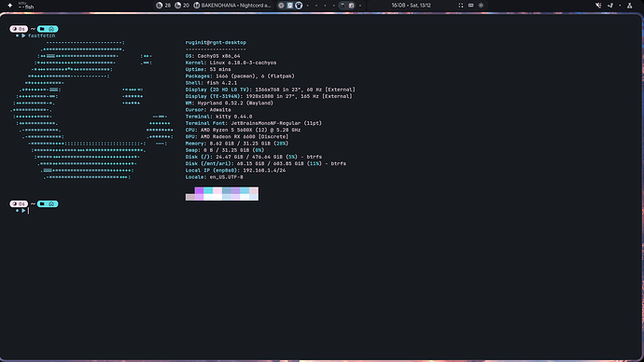Click the CachyOS ASCII logo art
This screenshot has width=644, height=362.
[x=92, y=109]
